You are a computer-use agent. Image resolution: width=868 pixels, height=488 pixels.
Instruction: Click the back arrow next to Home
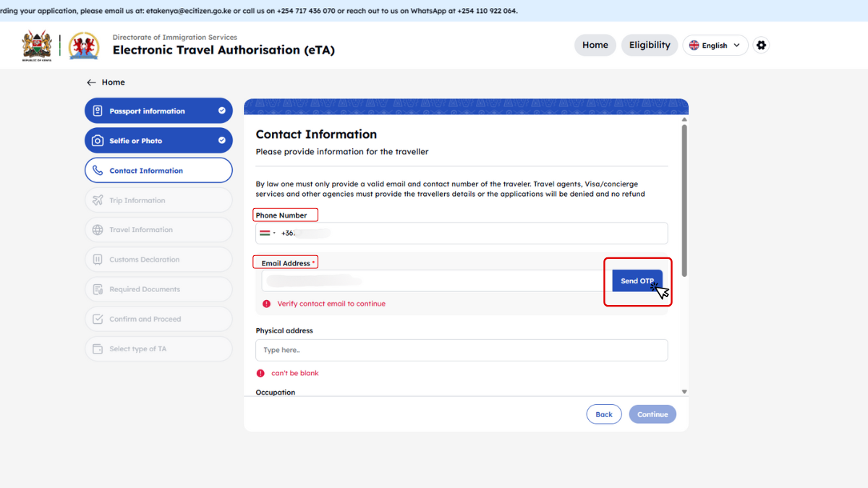91,82
